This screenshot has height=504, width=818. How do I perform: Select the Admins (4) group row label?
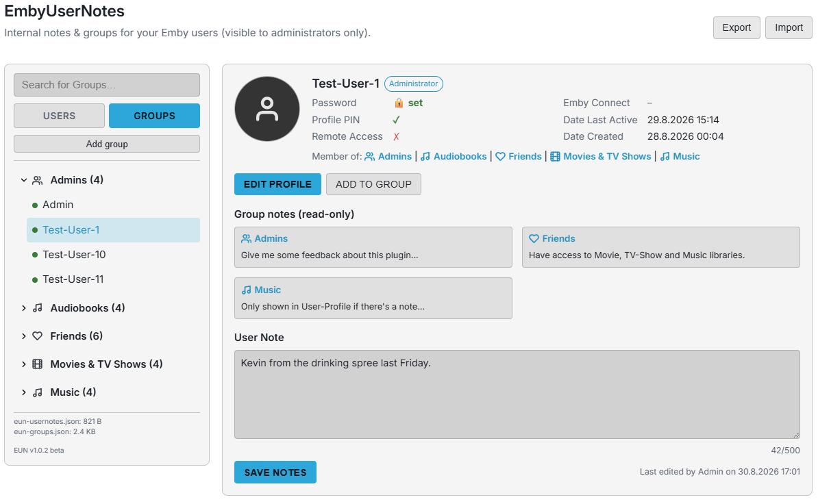(x=77, y=180)
